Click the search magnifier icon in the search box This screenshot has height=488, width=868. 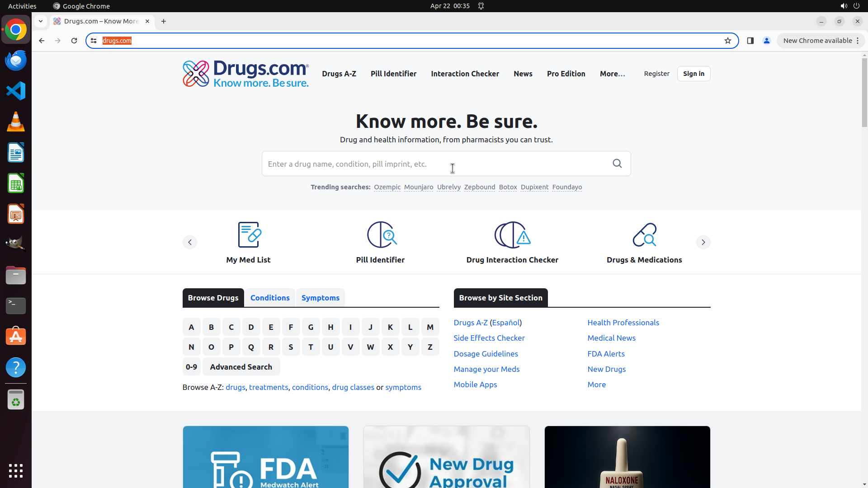click(617, 164)
